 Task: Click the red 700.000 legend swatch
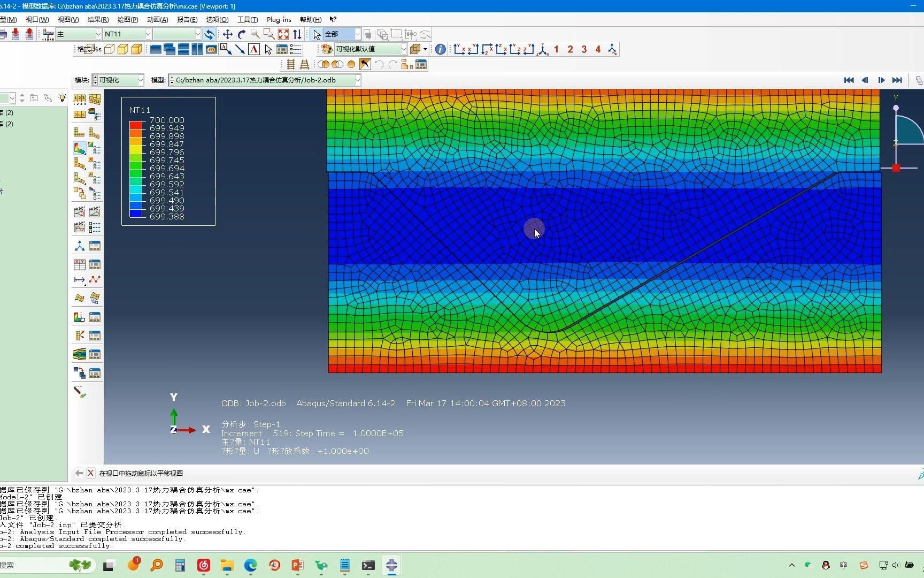pyautogui.click(x=136, y=125)
